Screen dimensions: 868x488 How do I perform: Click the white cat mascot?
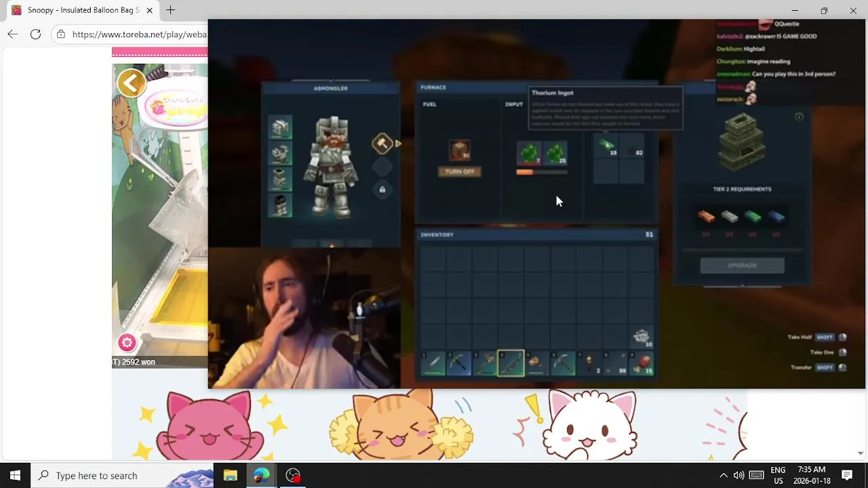[x=589, y=426]
